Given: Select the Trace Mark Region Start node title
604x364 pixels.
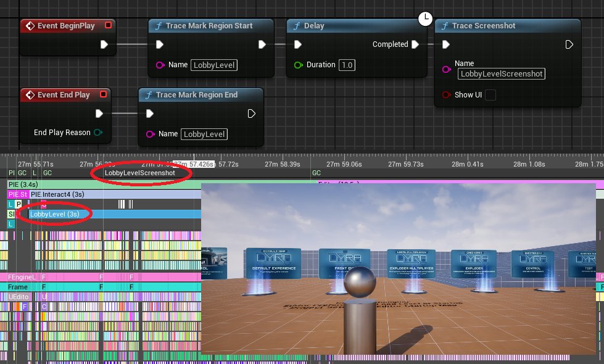Looking at the screenshot, I should pyautogui.click(x=209, y=26).
